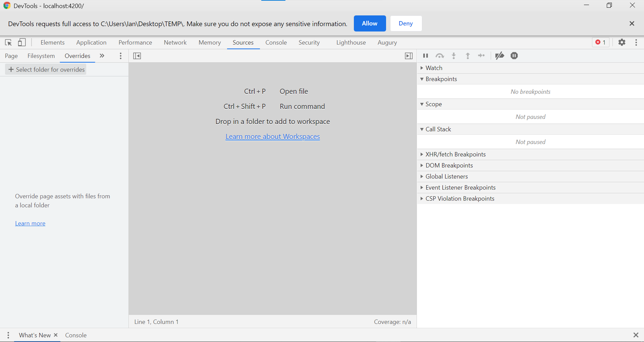The image size is (644, 342).
Task: Open the Application panel
Action: [91, 43]
